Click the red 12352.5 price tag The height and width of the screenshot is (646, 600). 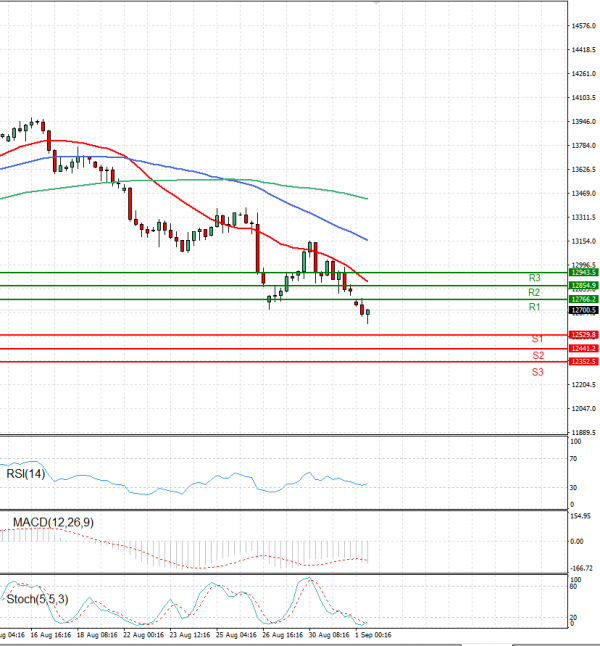coord(583,361)
